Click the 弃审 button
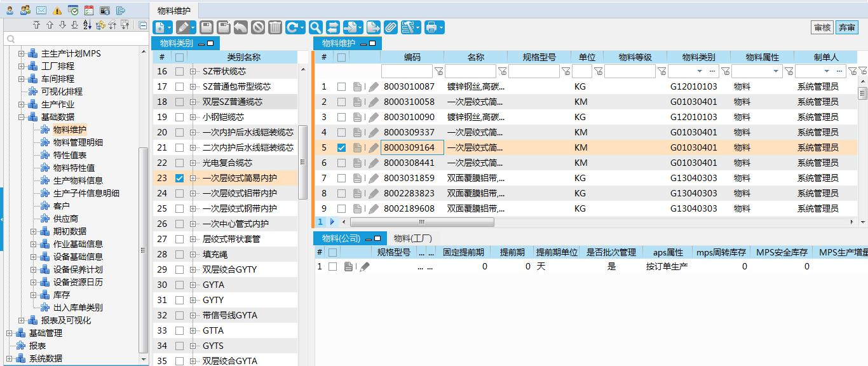 click(846, 27)
